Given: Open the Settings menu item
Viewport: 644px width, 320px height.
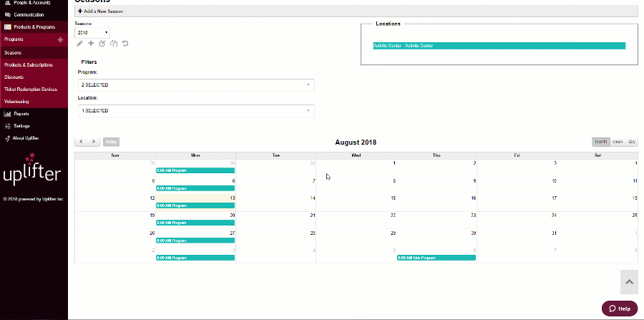Looking at the screenshot, I should pos(21,126).
